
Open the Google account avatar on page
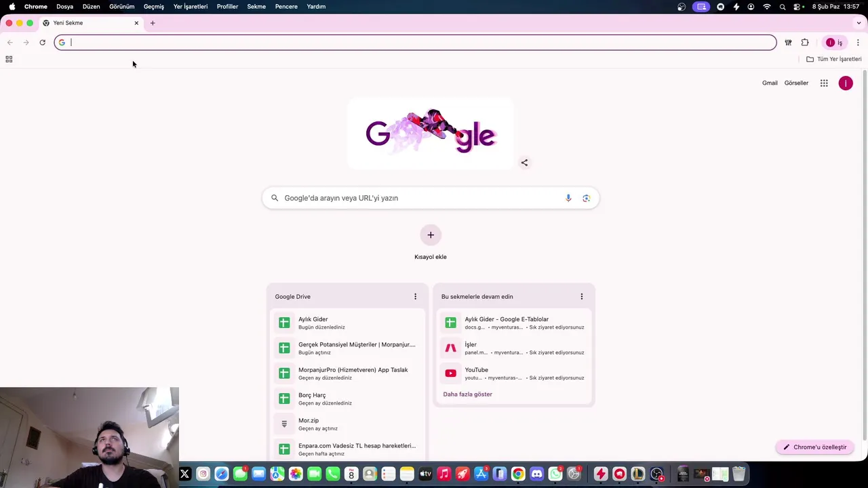[x=846, y=83]
